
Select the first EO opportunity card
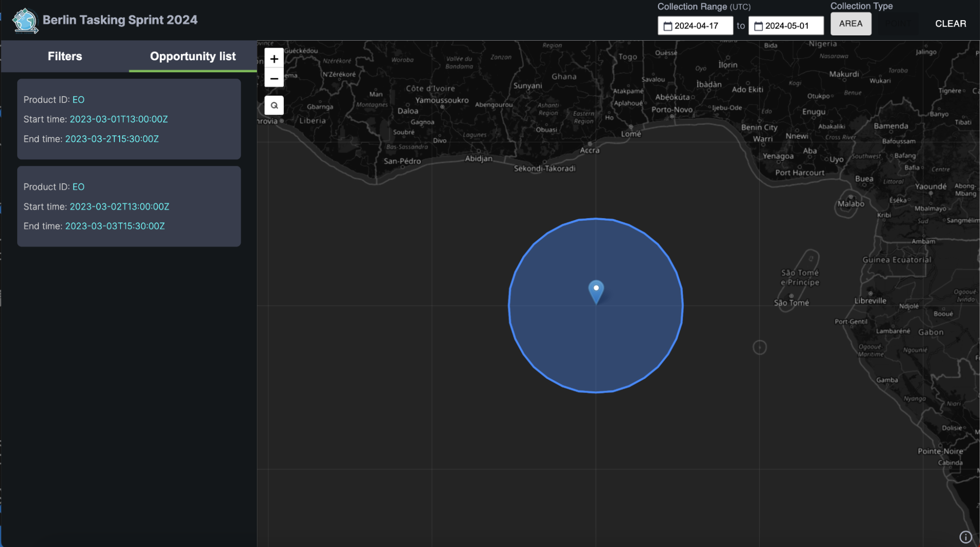coord(129,119)
